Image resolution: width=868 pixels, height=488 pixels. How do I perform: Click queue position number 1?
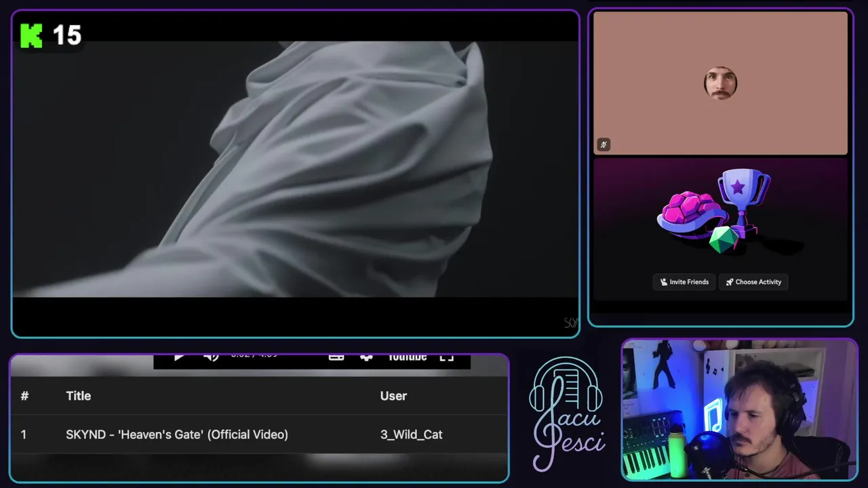(23, 434)
